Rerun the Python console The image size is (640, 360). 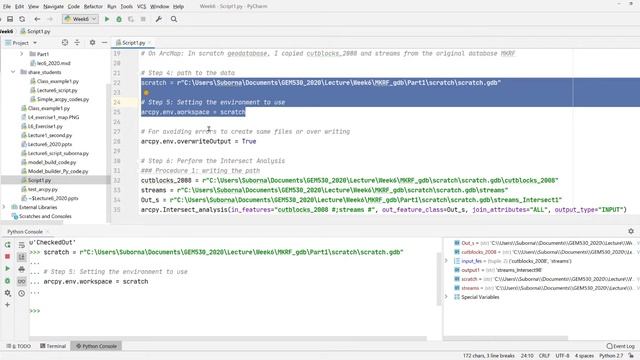(x=7, y=245)
